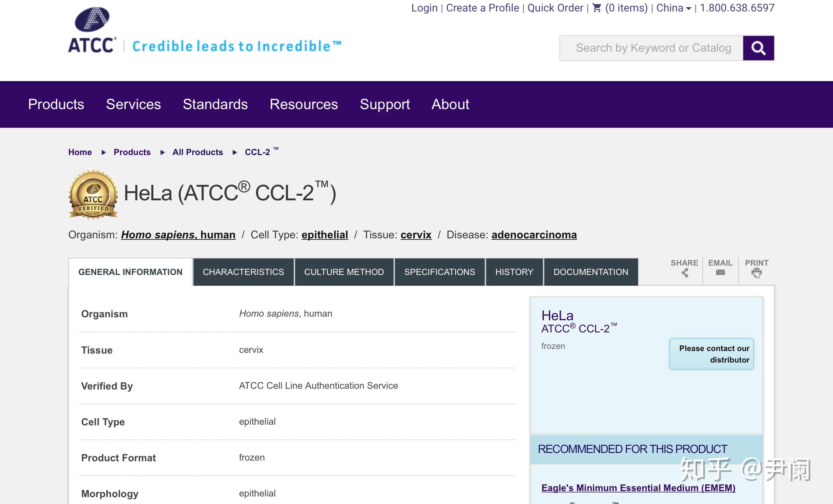Click the adenocarcinoma disease link
The height and width of the screenshot is (504, 833).
(534, 235)
